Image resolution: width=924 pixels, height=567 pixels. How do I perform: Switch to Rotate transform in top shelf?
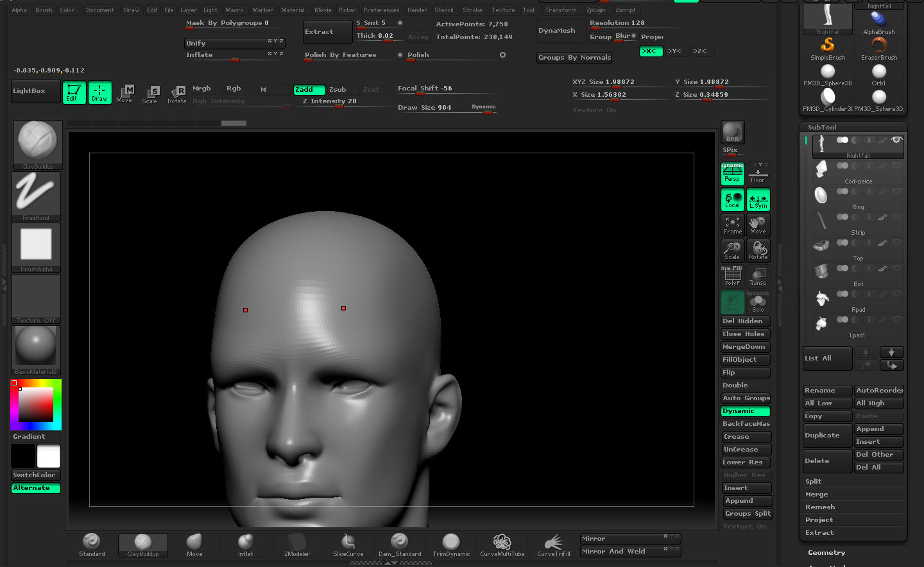[x=176, y=94]
